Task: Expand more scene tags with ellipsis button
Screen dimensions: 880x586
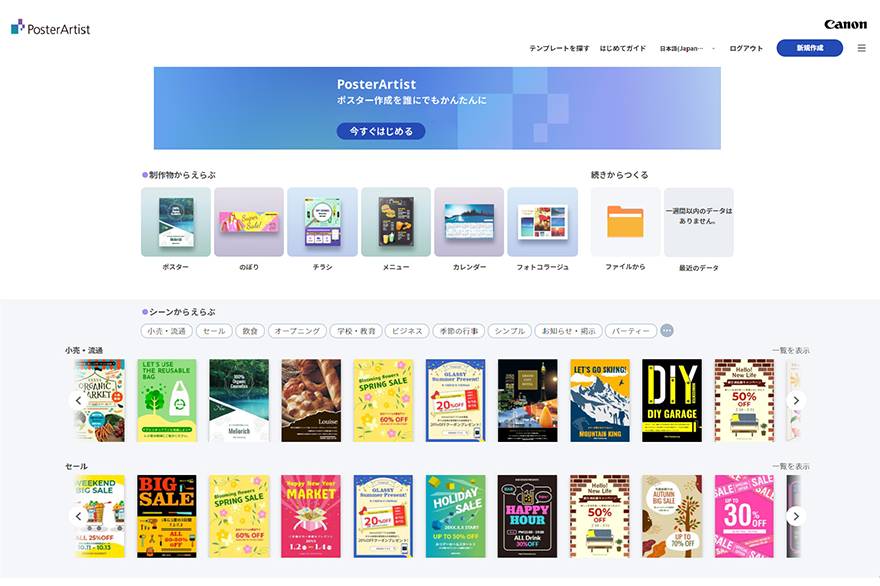Action: [x=667, y=331]
